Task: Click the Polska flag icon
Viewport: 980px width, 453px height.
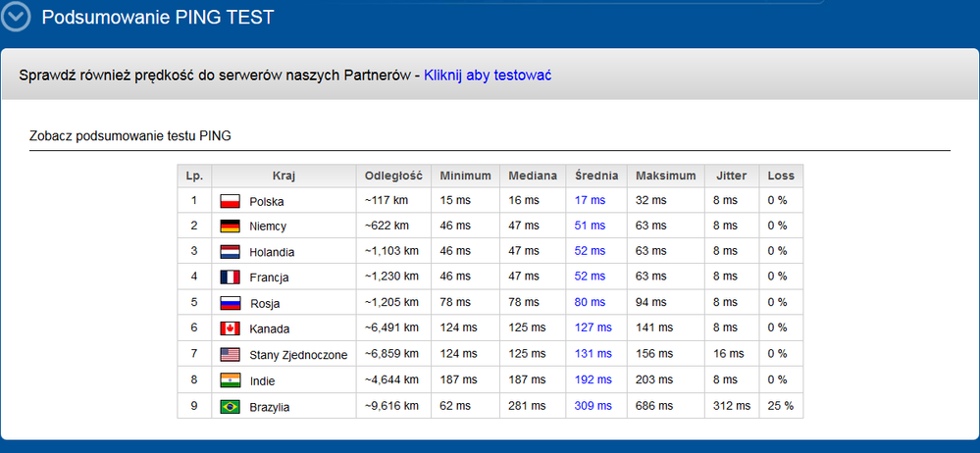Action: [231, 201]
